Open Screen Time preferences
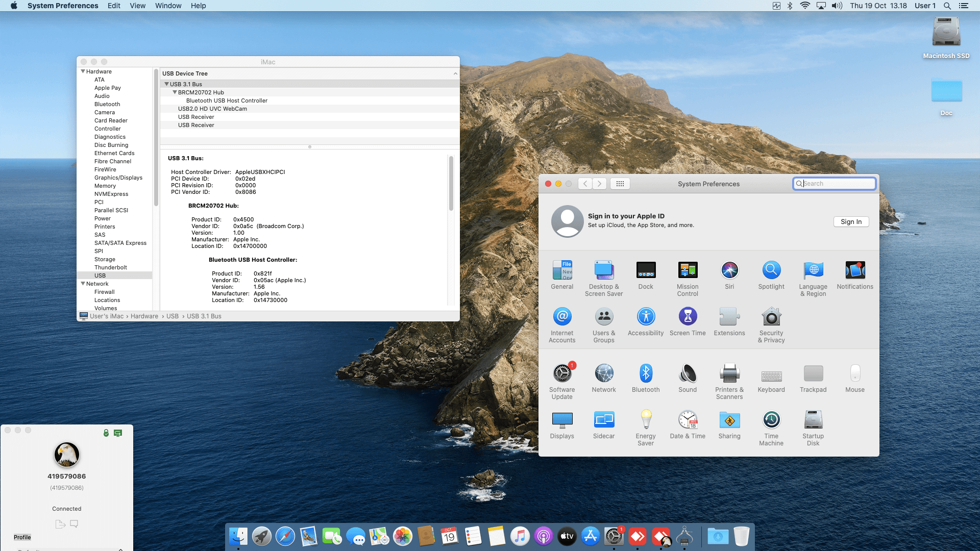The width and height of the screenshot is (980, 551). point(688,321)
